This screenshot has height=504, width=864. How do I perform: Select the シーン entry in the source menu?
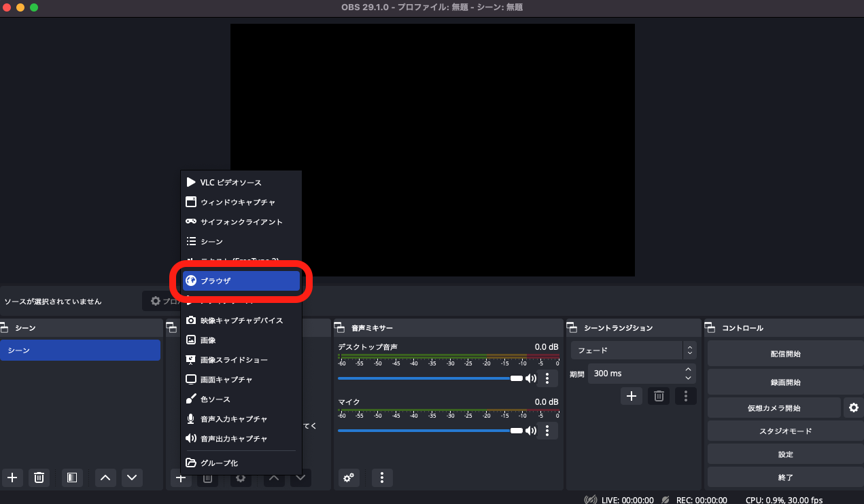(241, 242)
